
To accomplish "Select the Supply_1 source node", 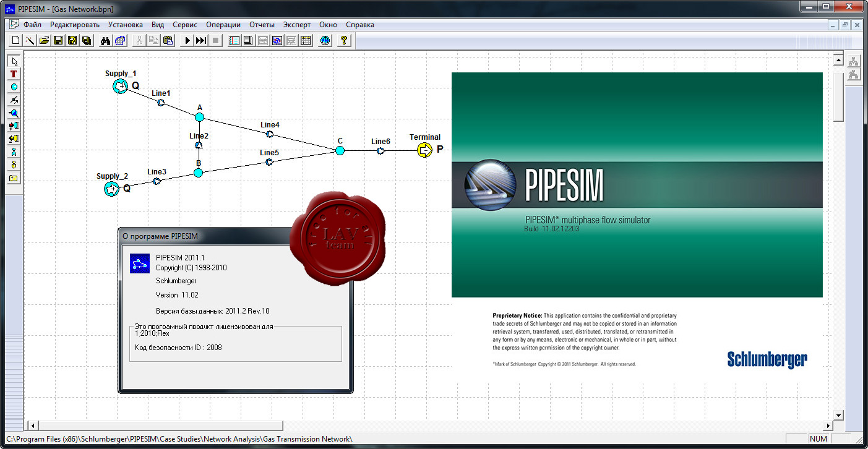I will point(120,87).
